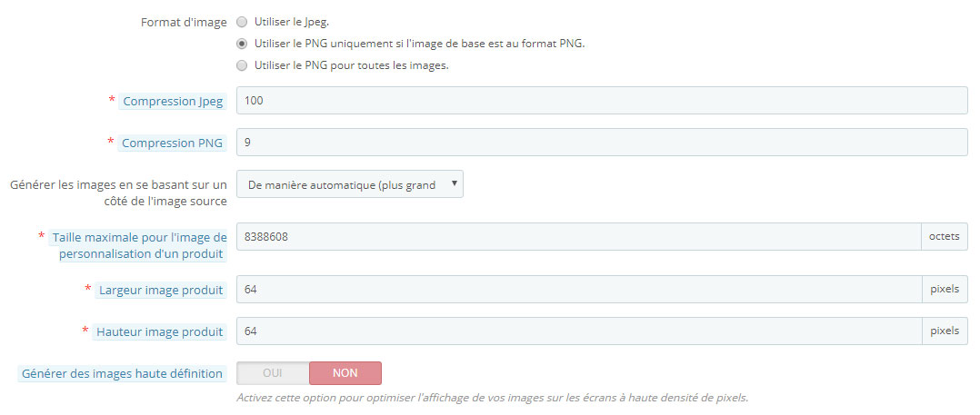Click the 'Compression PNG' help label
This screenshot has height=415, width=980.
tap(172, 143)
